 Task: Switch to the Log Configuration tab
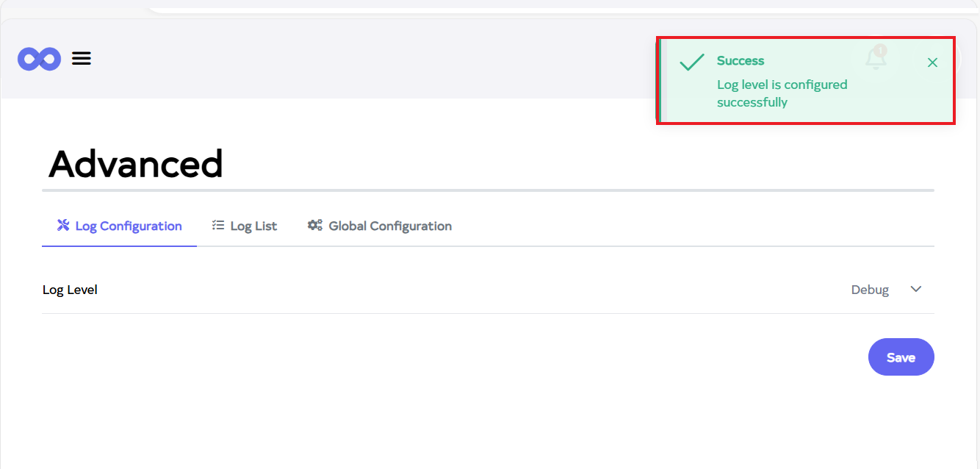129,226
